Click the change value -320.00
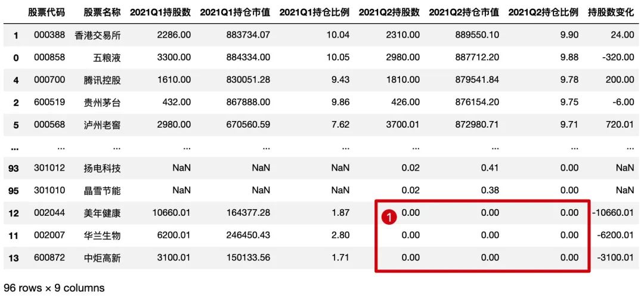This screenshot has width=644, height=307. click(618, 57)
